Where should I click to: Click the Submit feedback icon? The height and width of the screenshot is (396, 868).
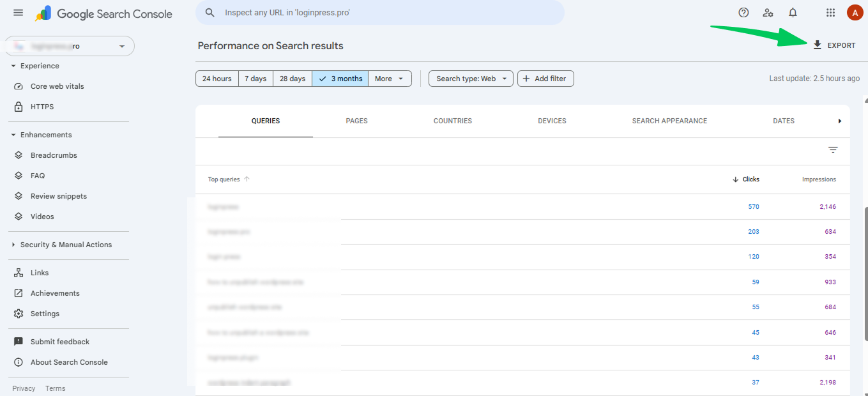(x=19, y=342)
